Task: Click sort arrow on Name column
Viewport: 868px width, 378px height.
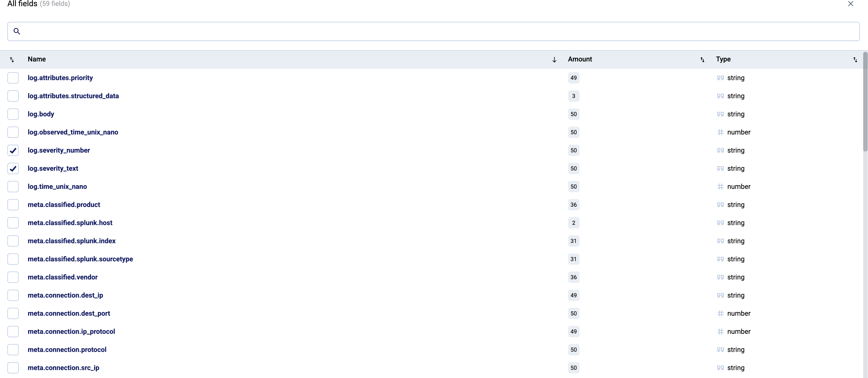Action: 554,59
